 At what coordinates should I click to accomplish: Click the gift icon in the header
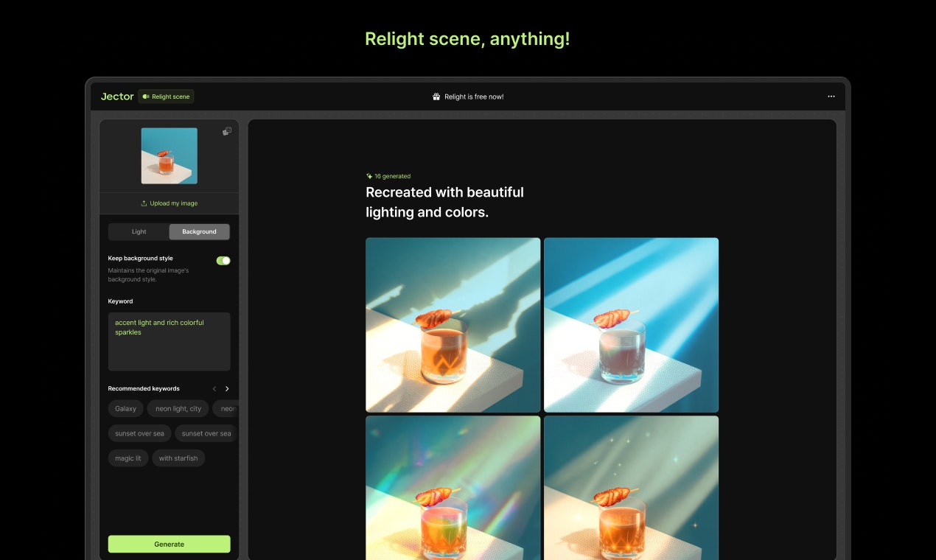(436, 97)
